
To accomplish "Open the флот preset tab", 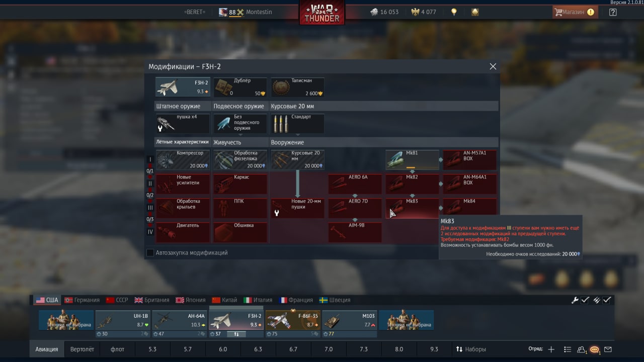I will click(x=117, y=349).
